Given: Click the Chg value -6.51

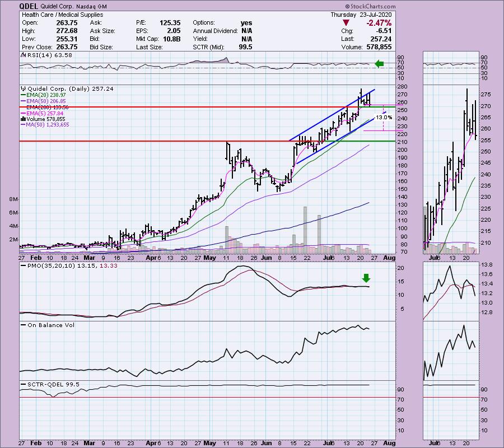Looking at the screenshot, I should click(383, 31).
